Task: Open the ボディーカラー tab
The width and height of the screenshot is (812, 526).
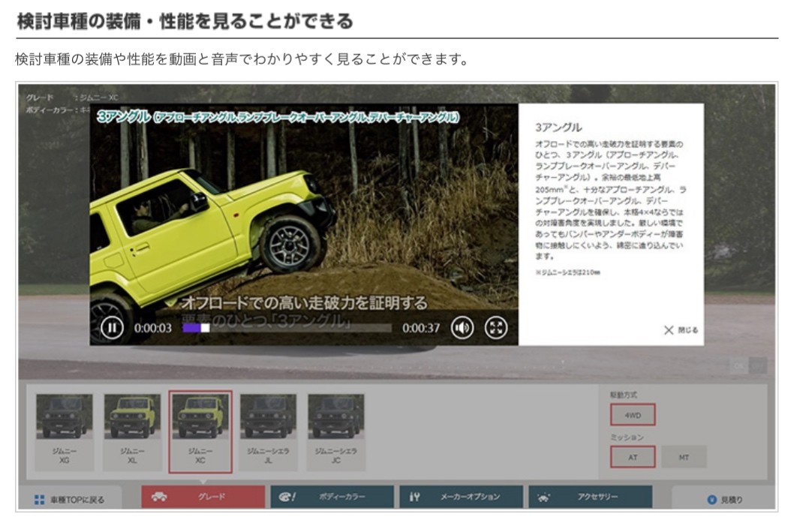Action: click(332, 497)
